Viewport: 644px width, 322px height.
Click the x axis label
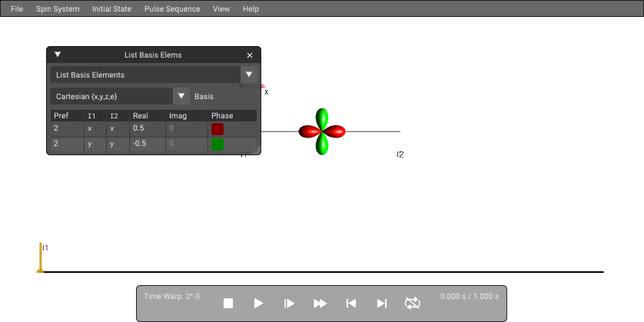tap(266, 92)
